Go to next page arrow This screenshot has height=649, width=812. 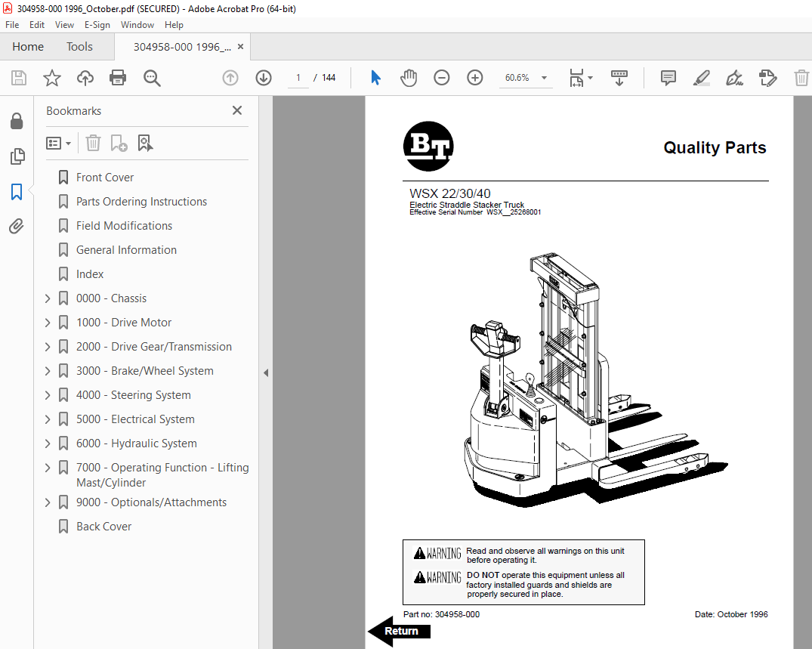click(264, 78)
